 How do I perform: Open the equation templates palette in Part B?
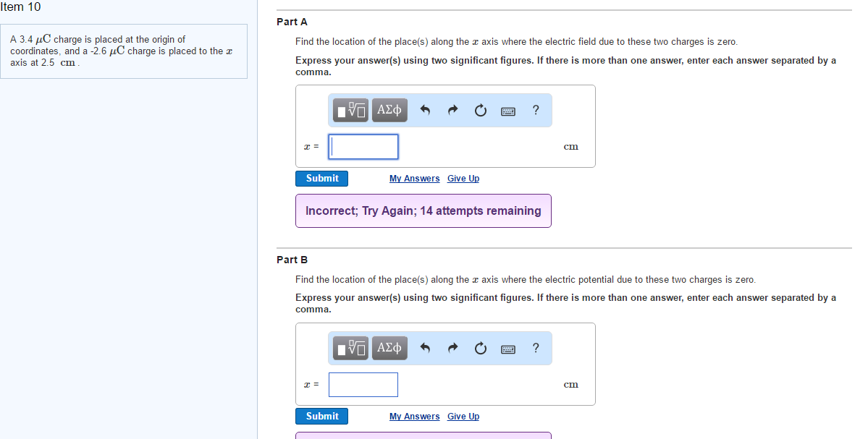tap(350, 348)
